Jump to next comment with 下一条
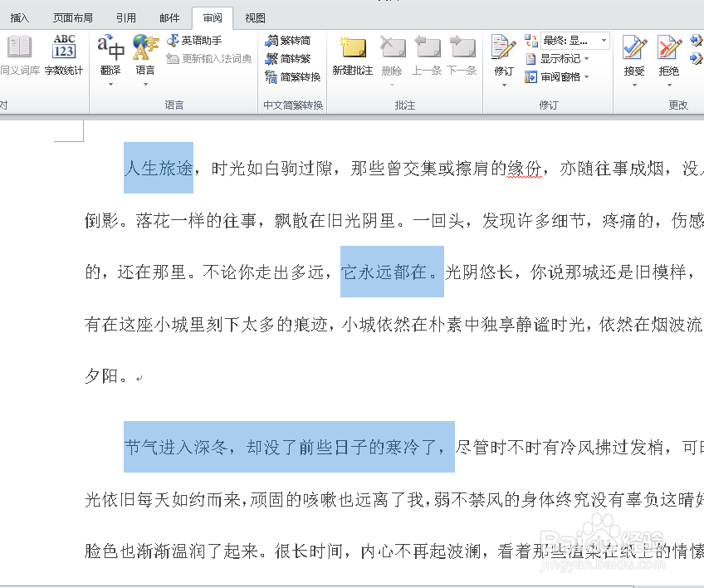 [x=462, y=54]
